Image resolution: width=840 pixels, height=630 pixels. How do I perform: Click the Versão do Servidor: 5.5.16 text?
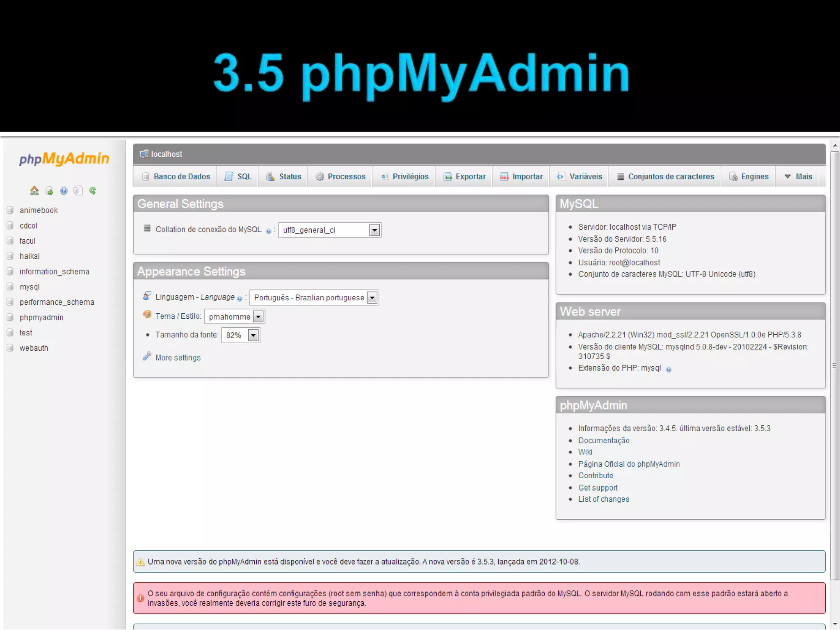(x=622, y=239)
